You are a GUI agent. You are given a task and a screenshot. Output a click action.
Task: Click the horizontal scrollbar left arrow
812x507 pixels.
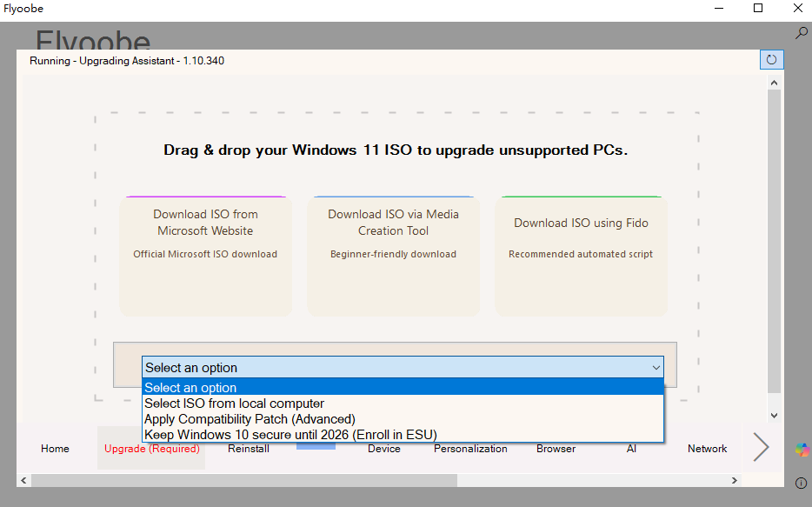click(x=23, y=481)
